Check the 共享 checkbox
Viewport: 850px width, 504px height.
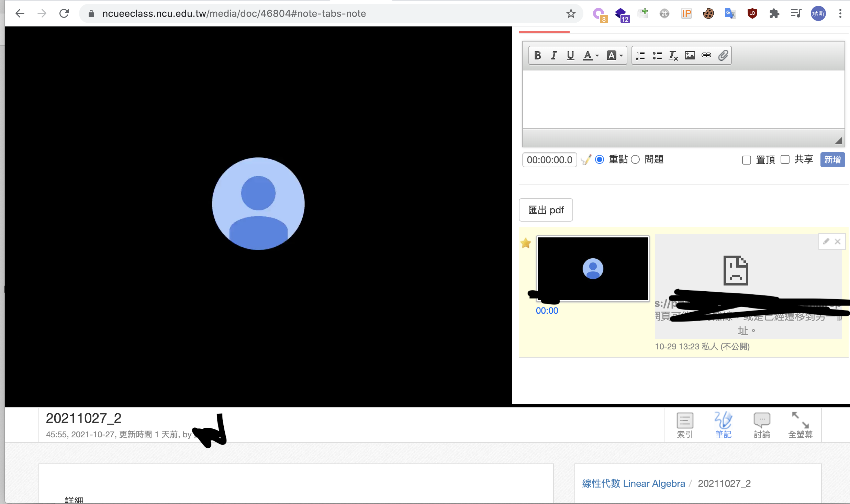785,159
